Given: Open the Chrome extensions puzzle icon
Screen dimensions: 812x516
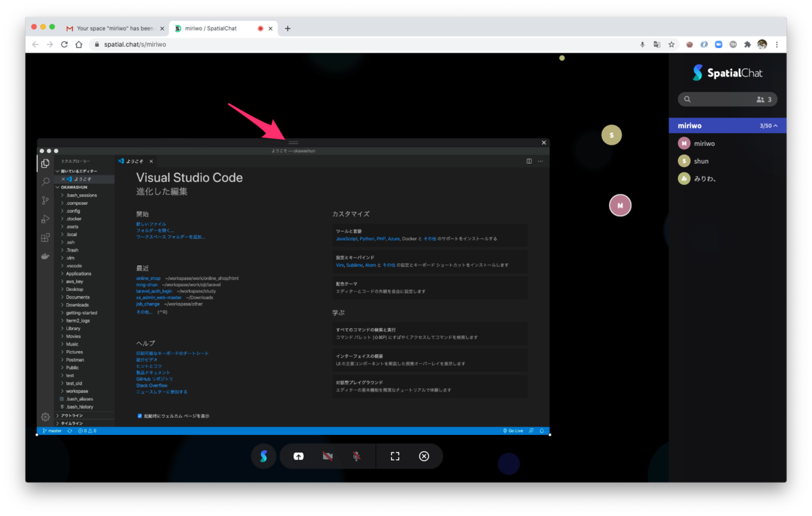Looking at the screenshot, I should [x=748, y=45].
